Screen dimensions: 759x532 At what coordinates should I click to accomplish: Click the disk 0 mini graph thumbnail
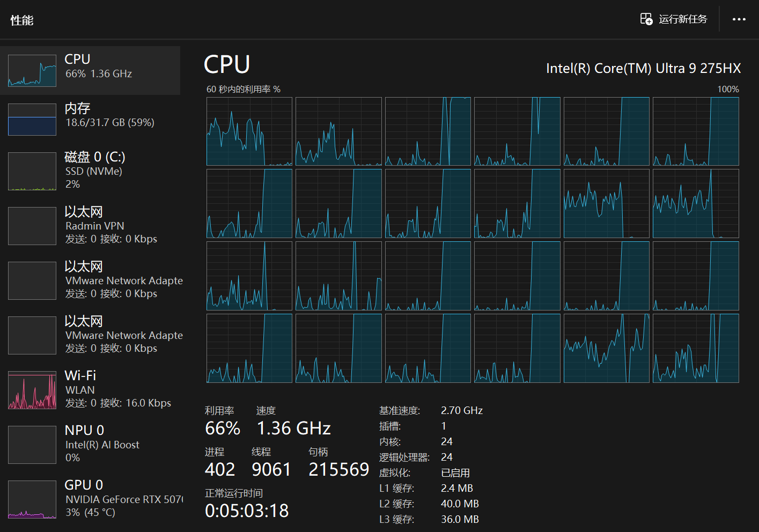point(32,172)
